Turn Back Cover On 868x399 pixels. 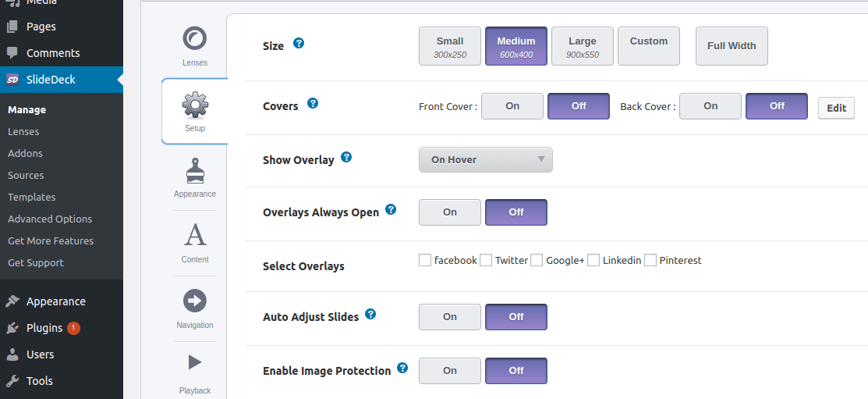tap(710, 106)
